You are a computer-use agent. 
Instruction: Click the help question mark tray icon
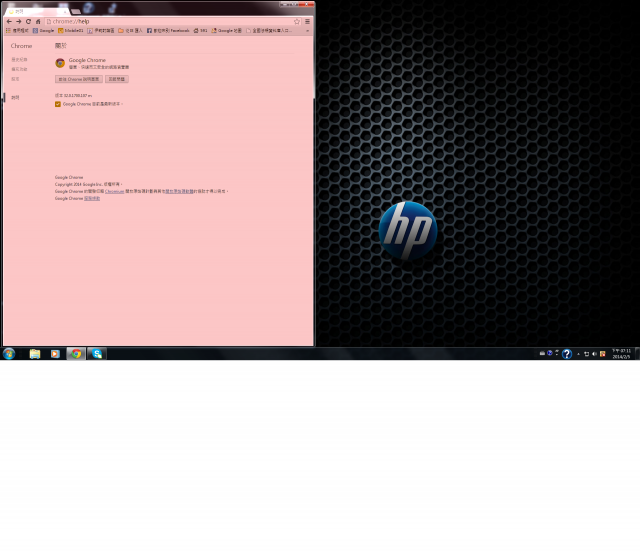coord(567,353)
